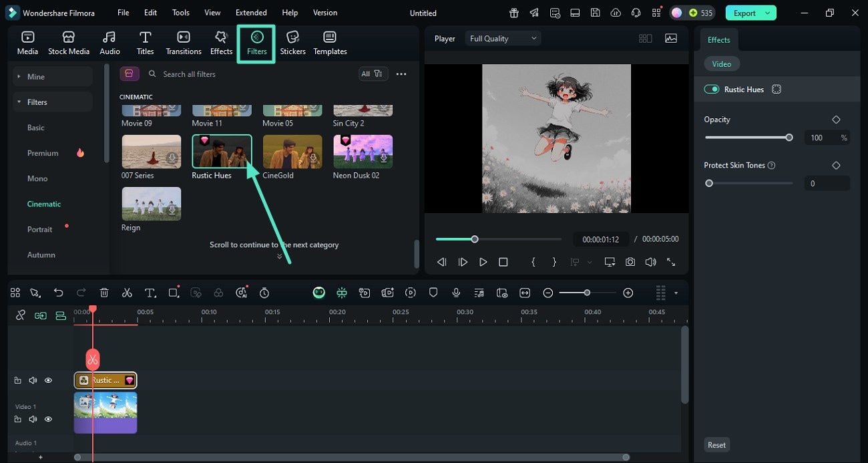The height and width of the screenshot is (463, 868).
Task: Select the CineGold filter thumbnail
Action: point(292,152)
